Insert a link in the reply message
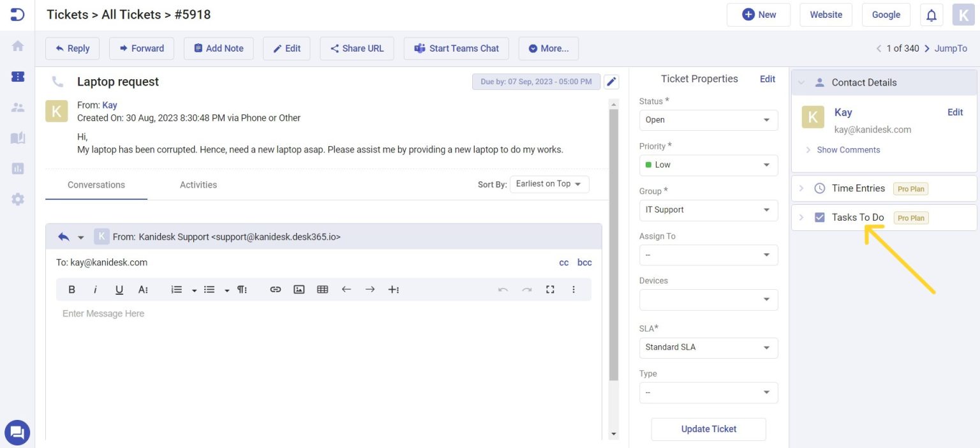980x448 pixels. pyautogui.click(x=275, y=289)
